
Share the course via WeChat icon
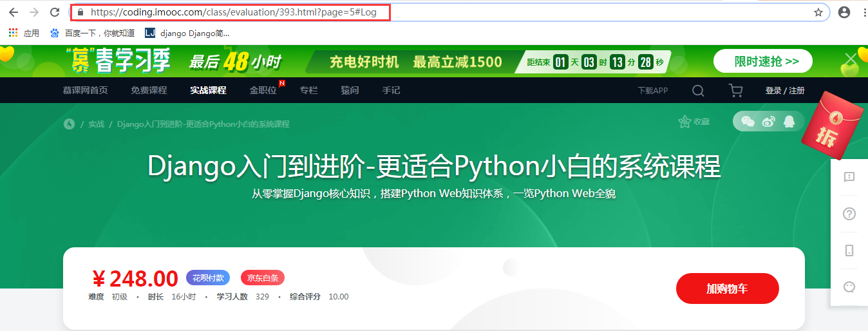pyautogui.click(x=748, y=121)
